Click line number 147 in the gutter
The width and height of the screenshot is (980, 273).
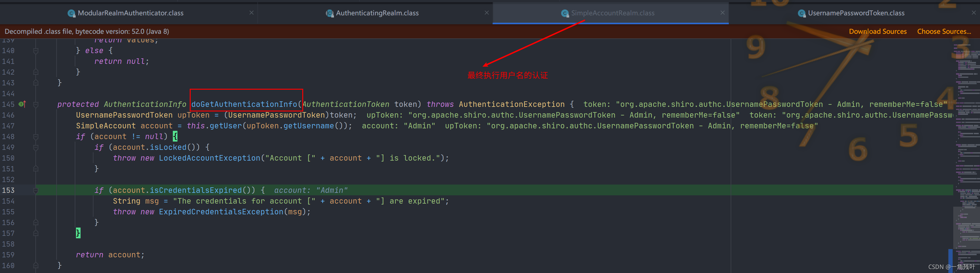8,126
